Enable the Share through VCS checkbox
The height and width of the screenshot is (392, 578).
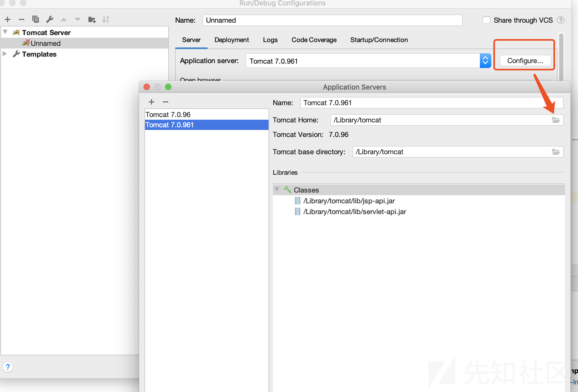pyautogui.click(x=486, y=20)
